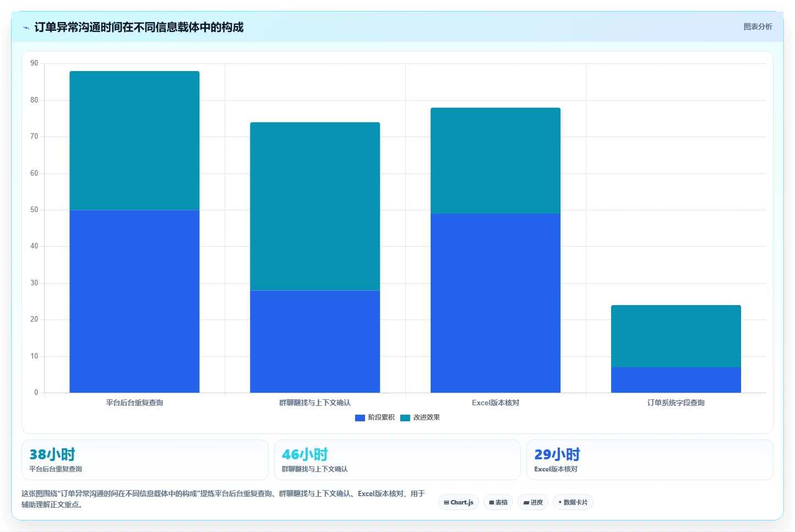Click the blue bar segment for 订单系统字段查询
795x532 pixels.
(x=676, y=380)
